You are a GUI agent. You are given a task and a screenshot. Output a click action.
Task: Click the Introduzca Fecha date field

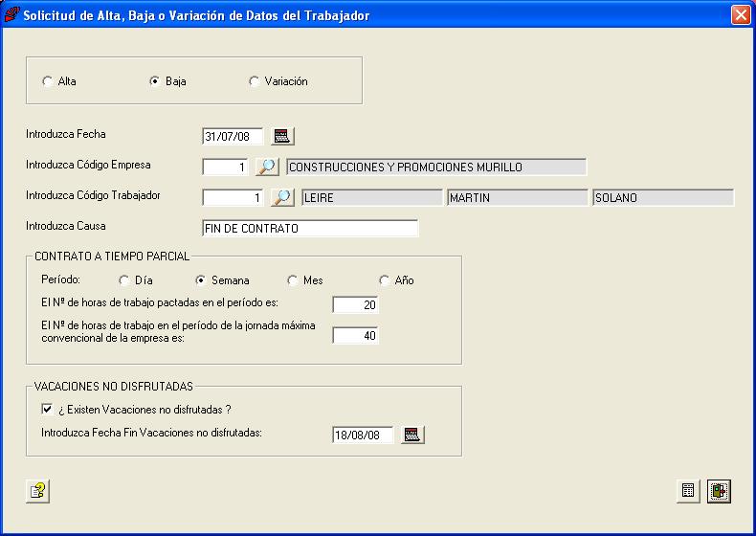pyautogui.click(x=233, y=137)
